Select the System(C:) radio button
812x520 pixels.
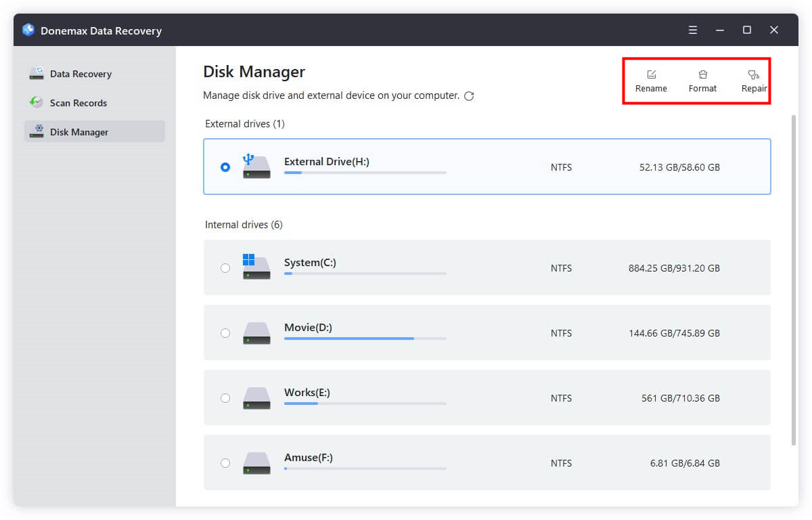point(225,268)
